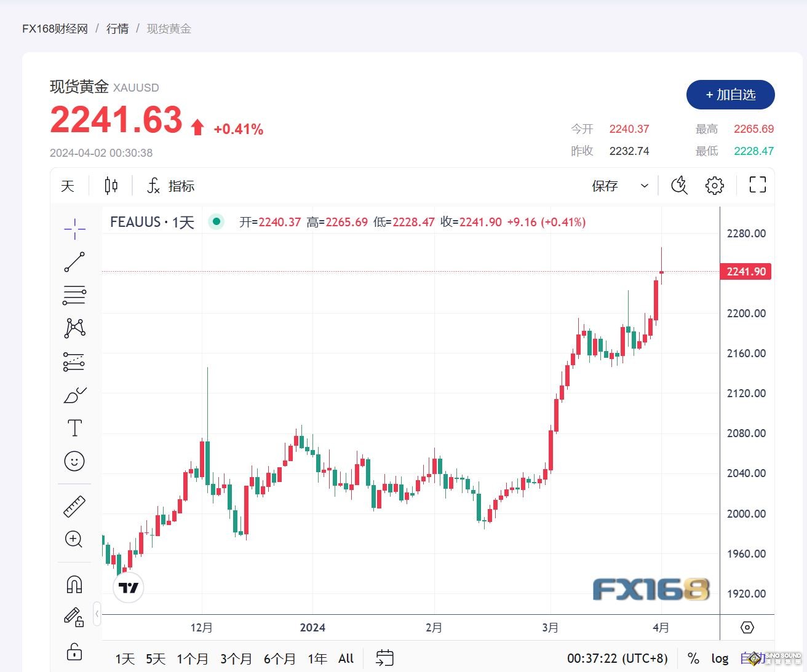Open the emoji sticker tool

[74, 461]
